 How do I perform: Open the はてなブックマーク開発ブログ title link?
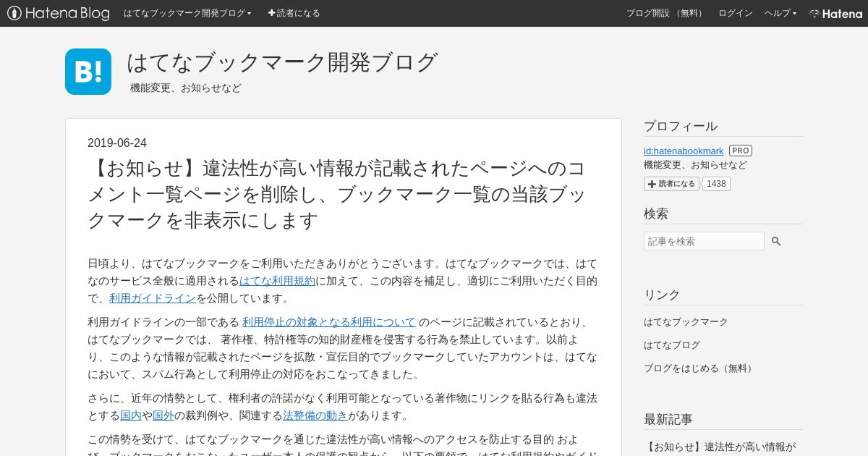[x=282, y=62]
